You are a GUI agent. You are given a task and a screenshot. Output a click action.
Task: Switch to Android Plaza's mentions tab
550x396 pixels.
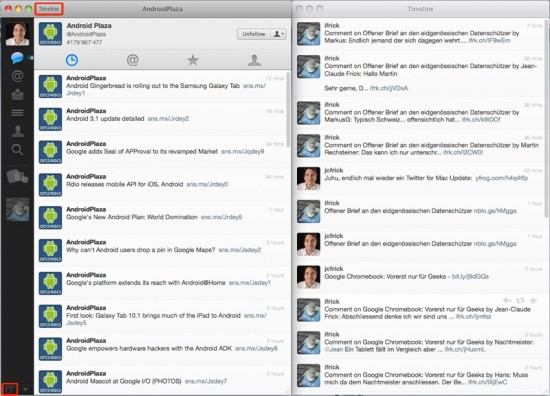132,60
